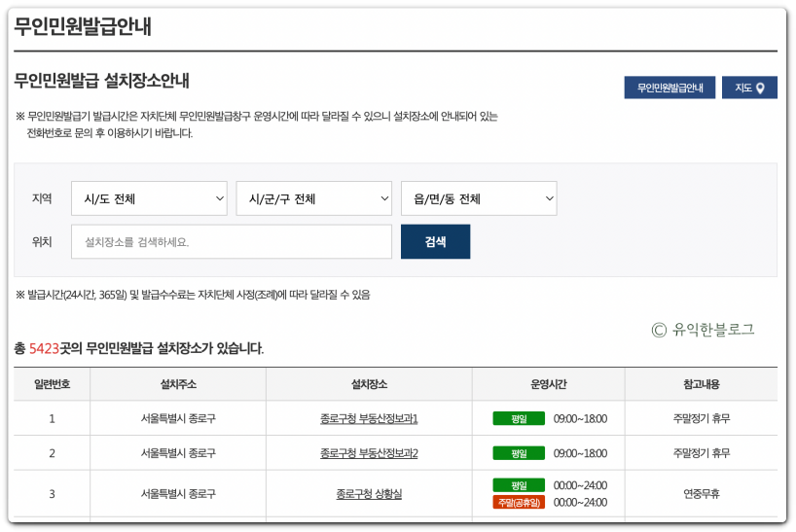Click the 설치장소 column header

pyautogui.click(x=369, y=384)
